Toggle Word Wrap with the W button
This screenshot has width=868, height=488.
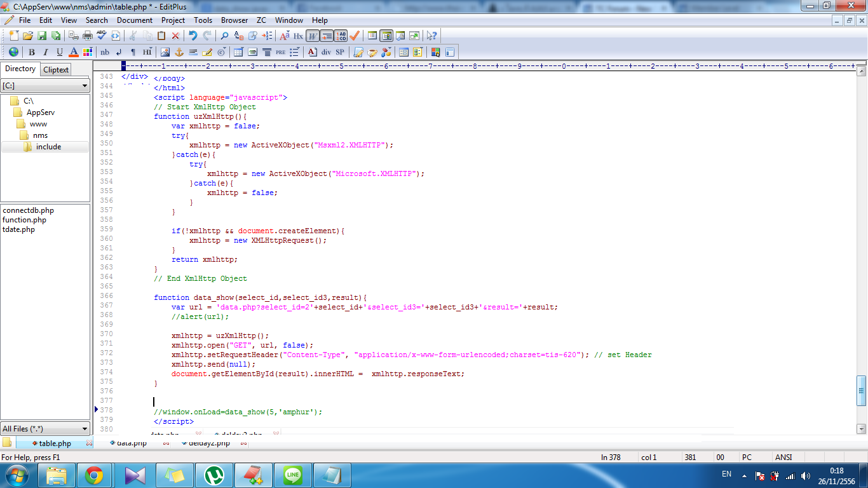coord(312,36)
